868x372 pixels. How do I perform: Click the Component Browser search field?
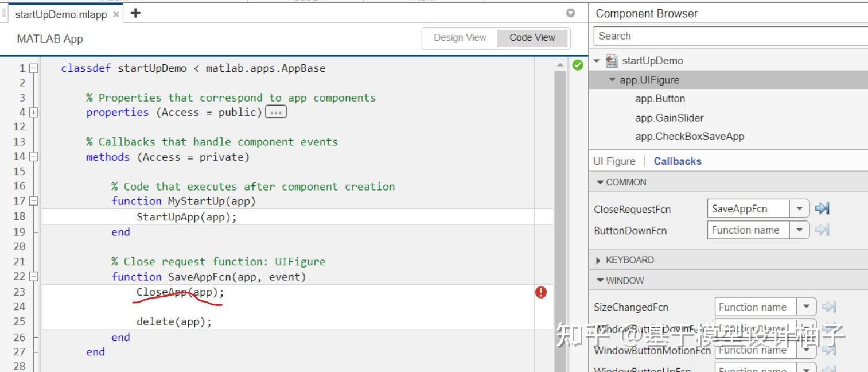coord(729,36)
